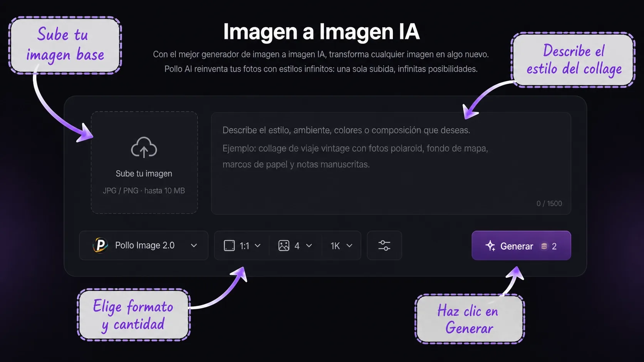The width and height of the screenshot is (644, 362).
Task: Click the chevron next to 1:1
Action: click(x=258, y=245)
